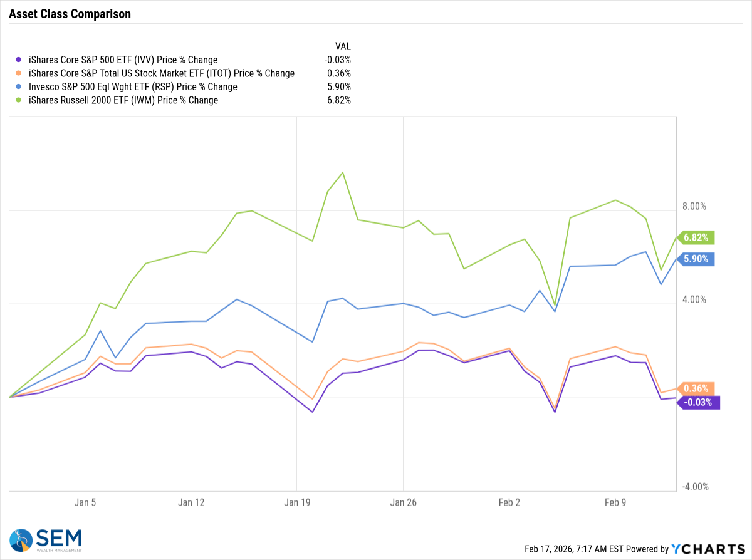Click the Asset Class Comparison title
The width and height of the screenshot is (752, 560).
pyautogui.click(x=70, y=14)
